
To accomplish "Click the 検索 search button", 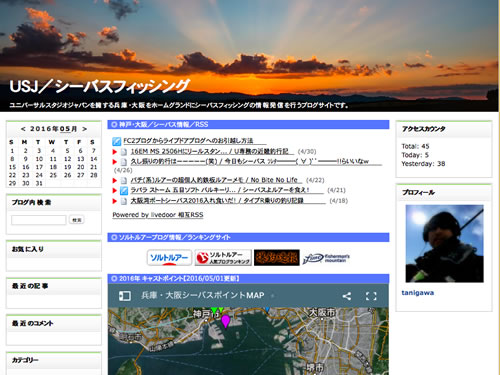I will (x=77, y=220).
